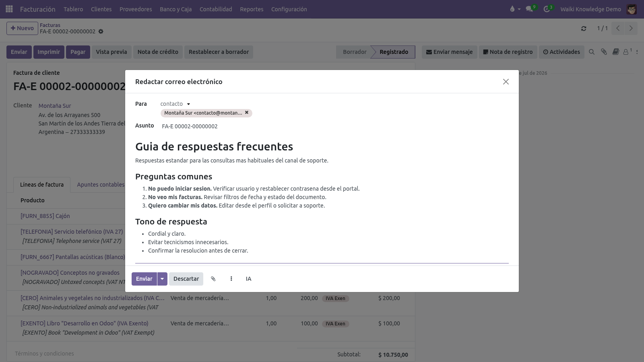
Task: Open the Contabilidad menu
Action: coord(216,9)
